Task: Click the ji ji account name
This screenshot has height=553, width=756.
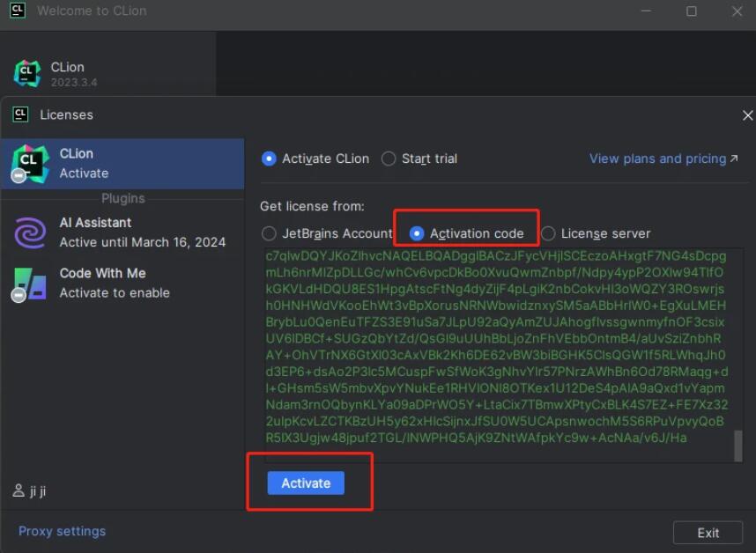Action: [x=38, y=491]
